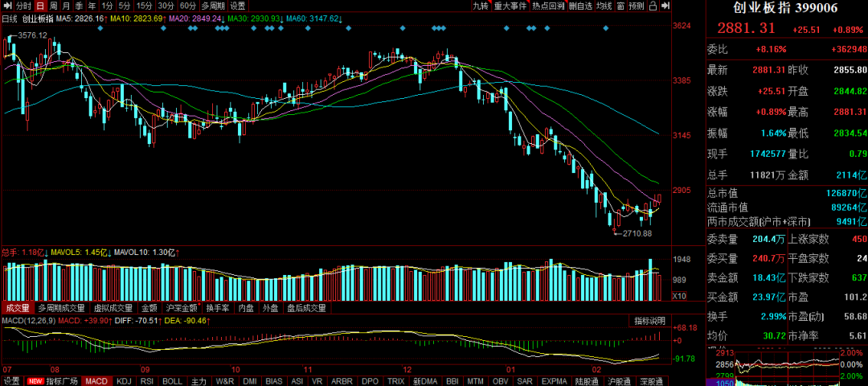Open the 60分 period chart
Screen dimensions: 868x386
(187, 6)
